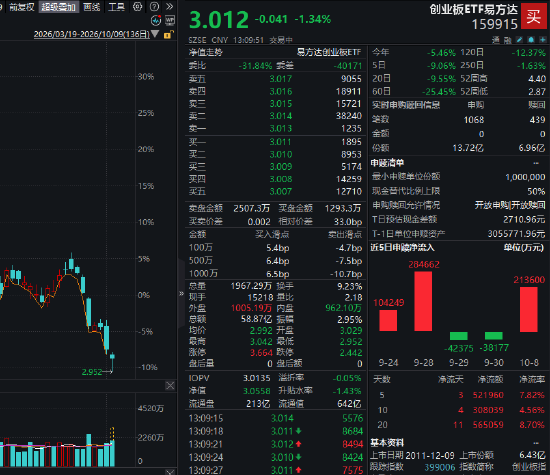Screen dimensions: 550x475
Task: Click the 开放申购|开放赎回 status text
Action: coord(510,205)
